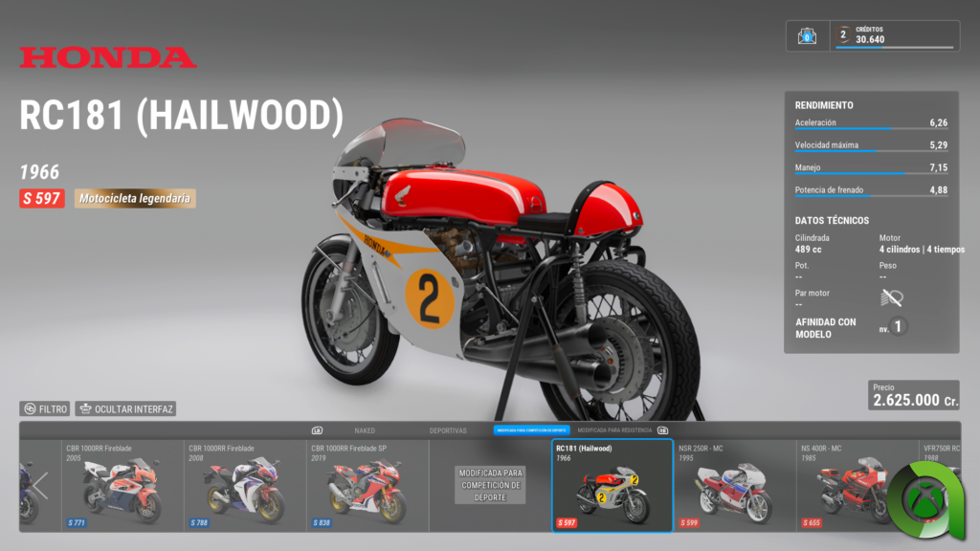Click the Motocicleta legendaria label
This screenshot has width=980, height=551.
(135, 199)
